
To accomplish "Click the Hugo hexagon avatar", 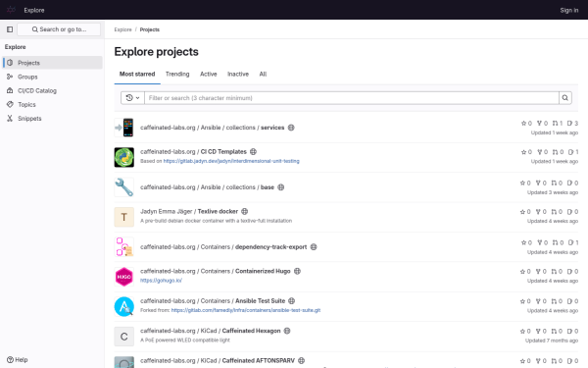I will click(x=124, y=277).
